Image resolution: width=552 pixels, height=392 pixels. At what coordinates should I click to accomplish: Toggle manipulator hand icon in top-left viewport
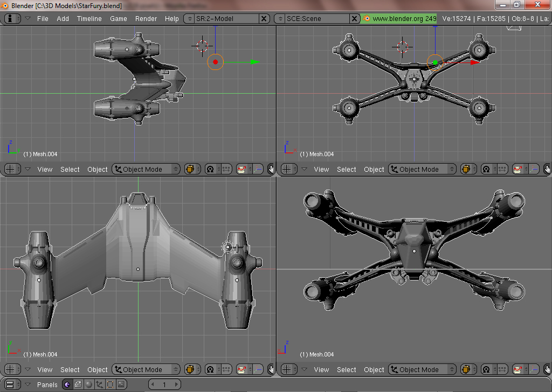(x=271, y=170)
